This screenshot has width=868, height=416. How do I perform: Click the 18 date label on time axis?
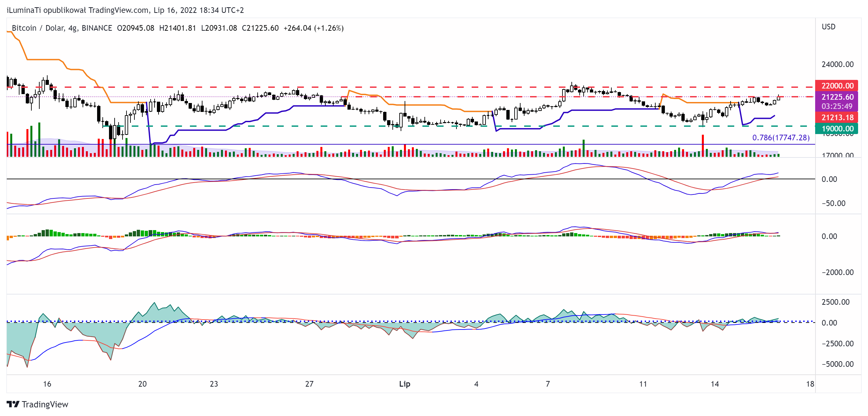coord(810,384)
